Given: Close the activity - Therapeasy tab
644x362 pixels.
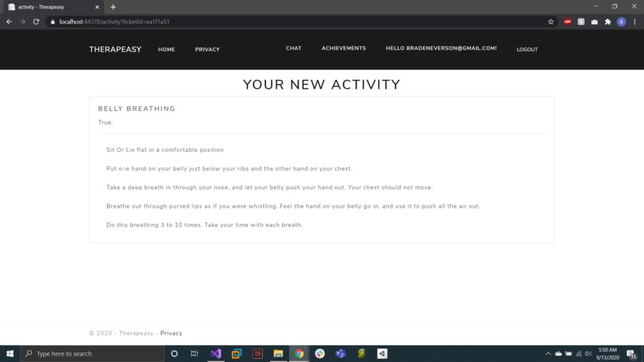Looking at the screenshot, I should click(x=97, y=7).
